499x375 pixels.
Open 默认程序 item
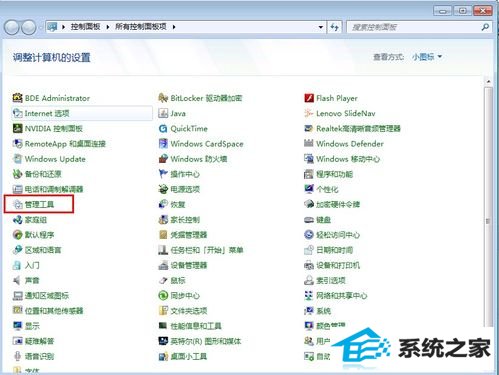[x=33, y=235]
